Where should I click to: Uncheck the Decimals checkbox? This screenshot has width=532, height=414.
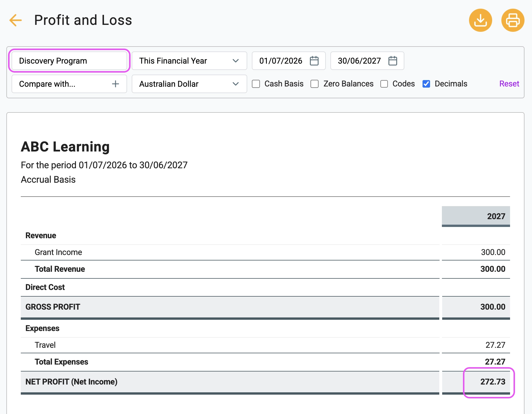426,84
